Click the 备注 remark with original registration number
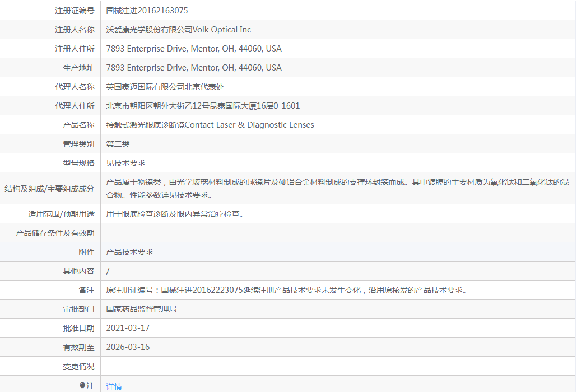This screenshot has height=392, width=577. [x=288, y=290]
